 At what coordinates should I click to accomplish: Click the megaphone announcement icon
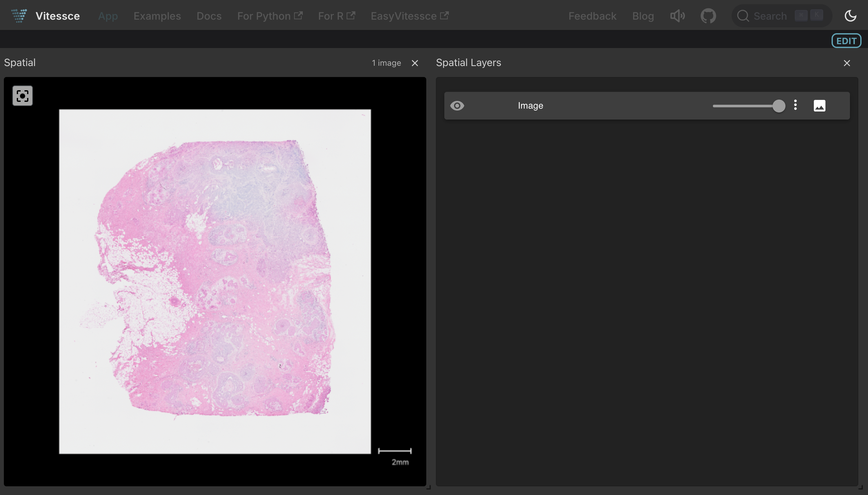(677, 16)
